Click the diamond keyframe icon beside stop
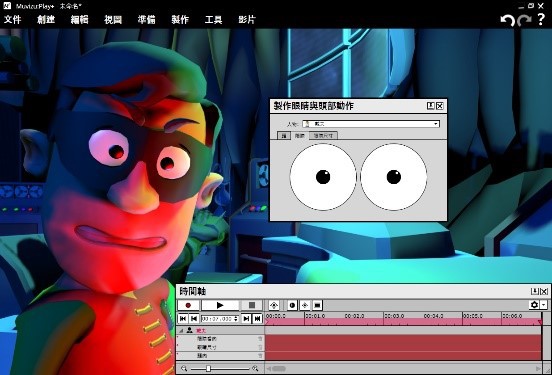The height and width of the screenshot is (375, 552). pos(274,305)
